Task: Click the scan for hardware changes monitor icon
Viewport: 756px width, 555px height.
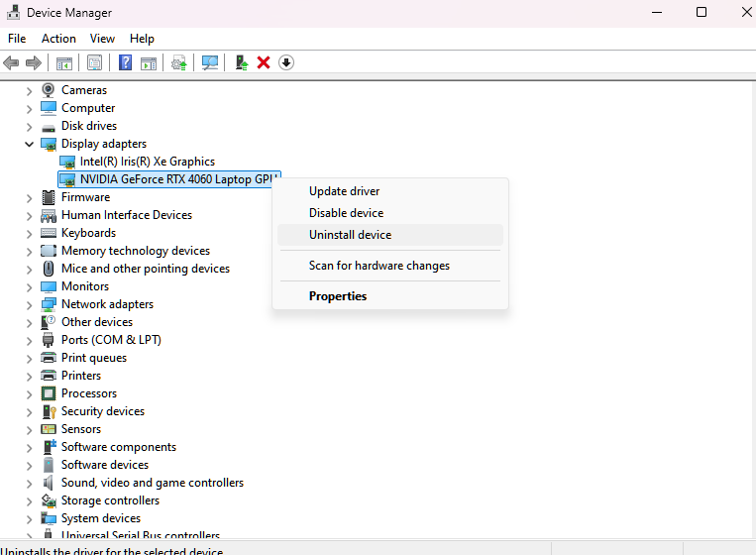Action: point(210,62)
